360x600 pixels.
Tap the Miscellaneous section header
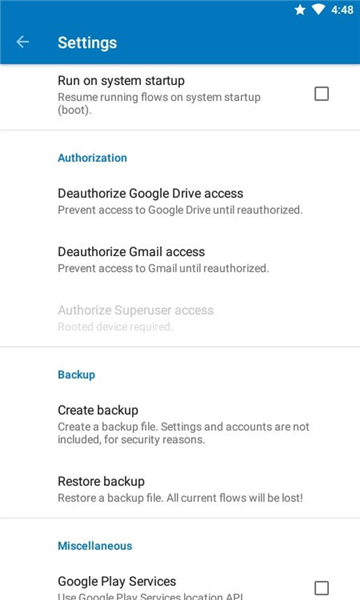95,546
